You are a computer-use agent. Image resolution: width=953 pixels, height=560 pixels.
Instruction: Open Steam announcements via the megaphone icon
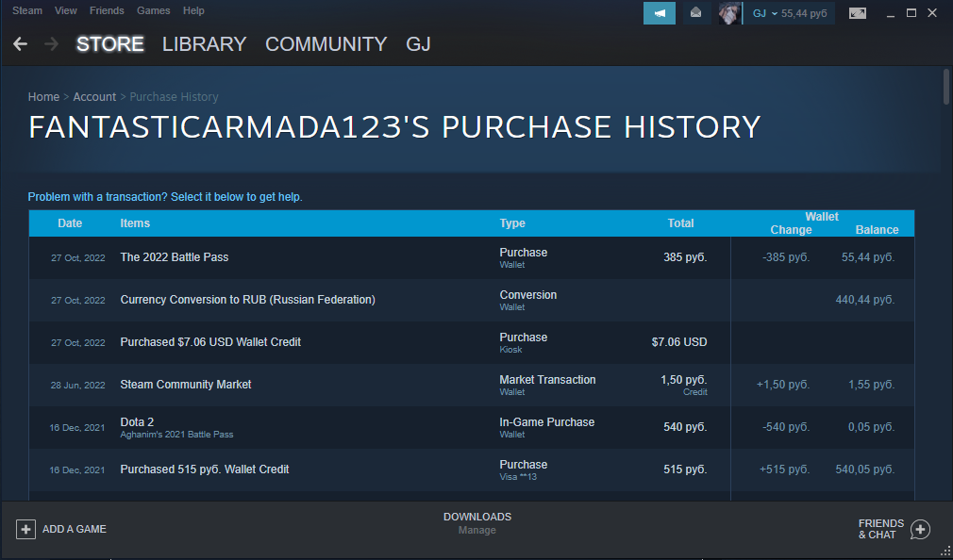[x=659, y=13]
